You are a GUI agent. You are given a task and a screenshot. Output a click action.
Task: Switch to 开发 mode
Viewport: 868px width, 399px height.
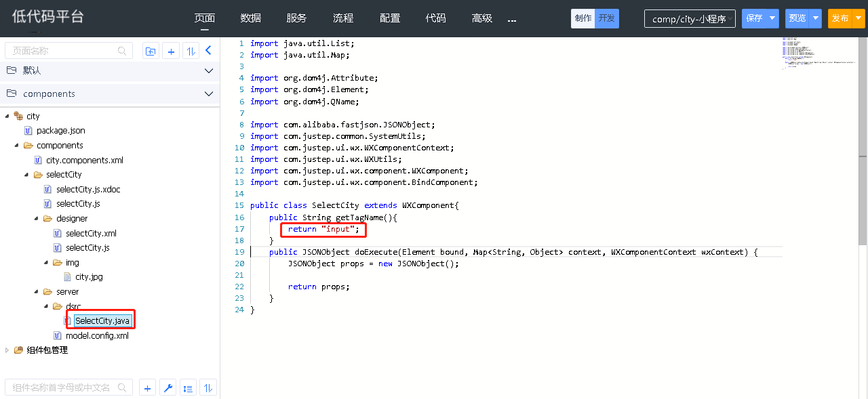click(x=607, y=18)
